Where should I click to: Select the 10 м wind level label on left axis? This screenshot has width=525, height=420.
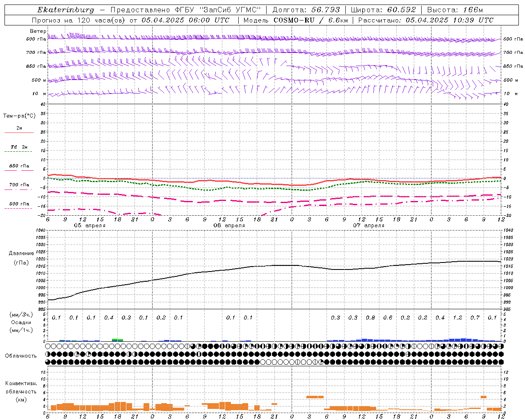(x=39, y=94)
